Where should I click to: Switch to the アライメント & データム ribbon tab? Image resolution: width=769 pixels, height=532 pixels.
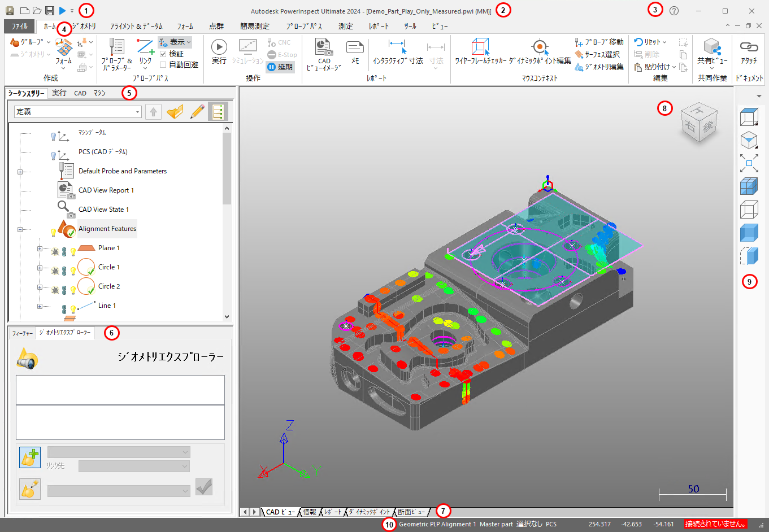tap(136, 27)
